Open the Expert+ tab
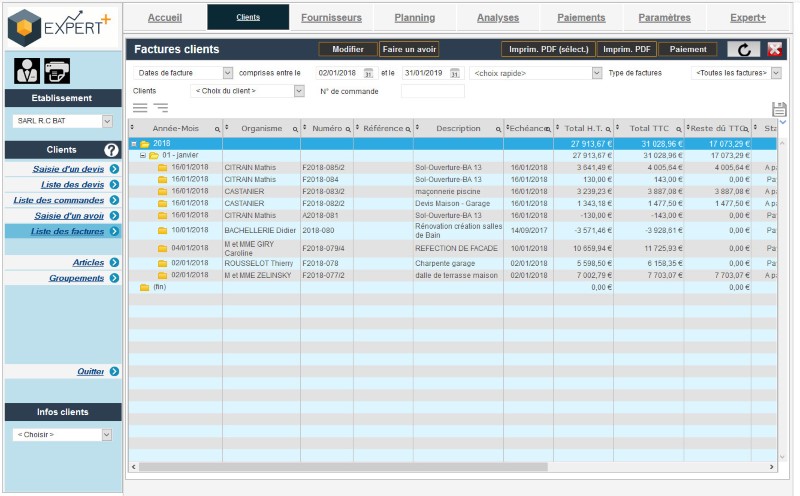This screenshot has width=800, height=496. click(748, 17)
